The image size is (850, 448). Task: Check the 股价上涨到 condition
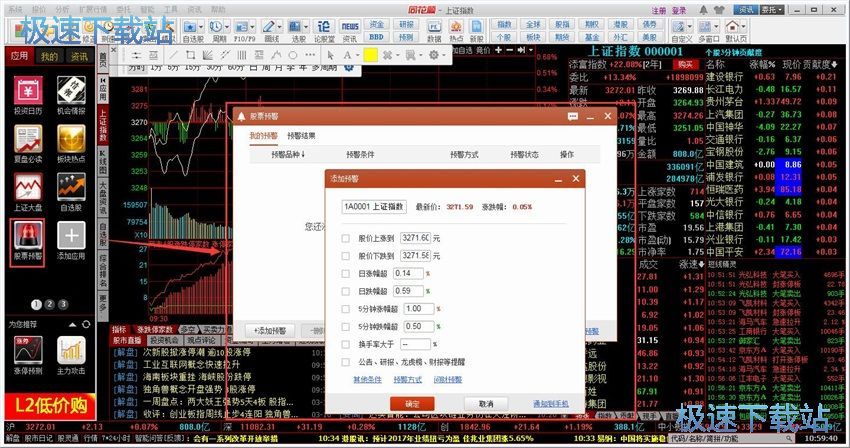pyautogui.click(x=346, y=238)
